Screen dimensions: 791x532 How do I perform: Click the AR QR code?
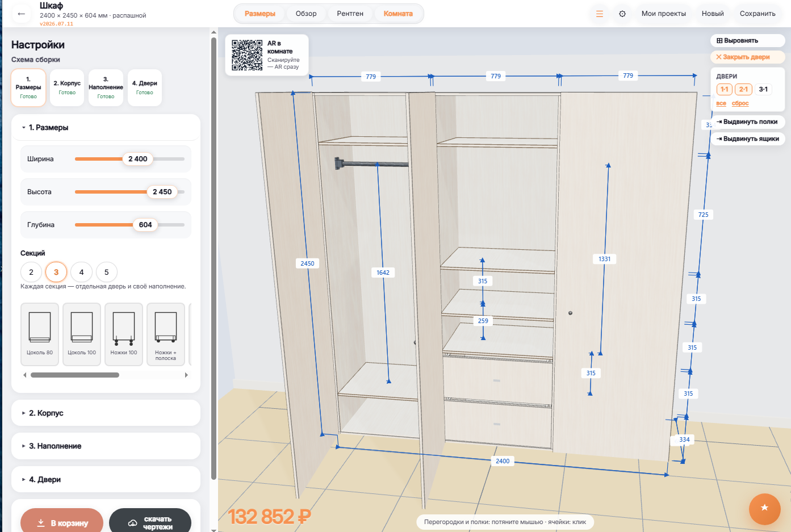(247, 55)
